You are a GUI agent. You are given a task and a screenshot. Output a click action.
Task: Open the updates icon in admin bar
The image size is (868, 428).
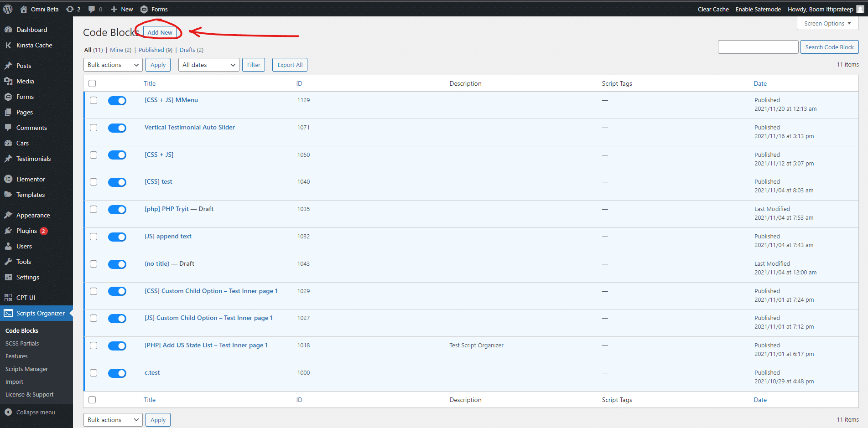pos(70,9)
